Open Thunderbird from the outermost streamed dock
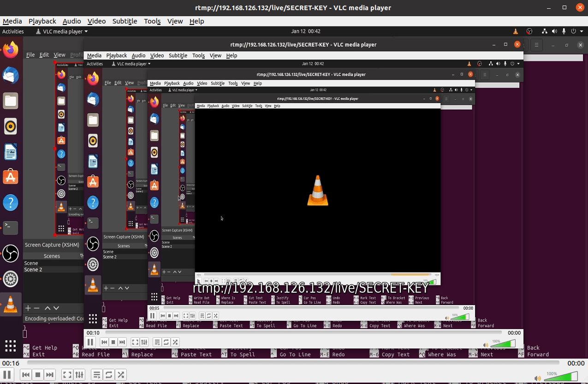588x384 pixels. click(x=11, y=75)
